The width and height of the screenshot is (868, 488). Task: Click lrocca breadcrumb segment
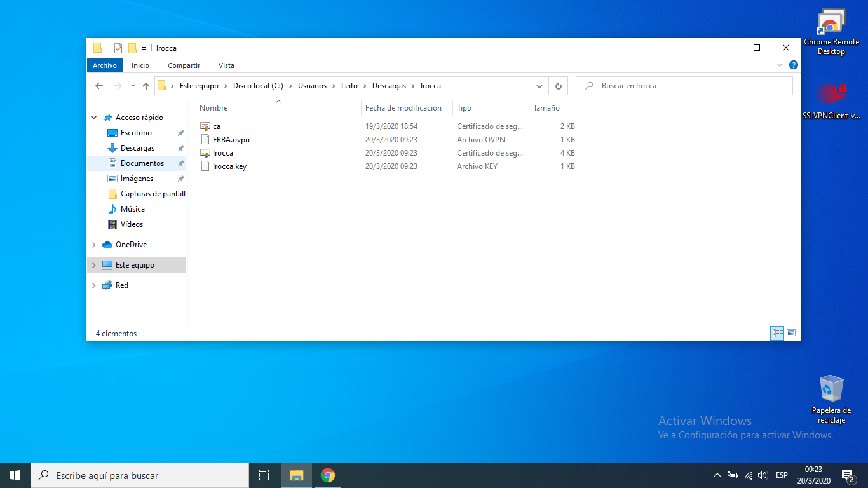(431, 86)
